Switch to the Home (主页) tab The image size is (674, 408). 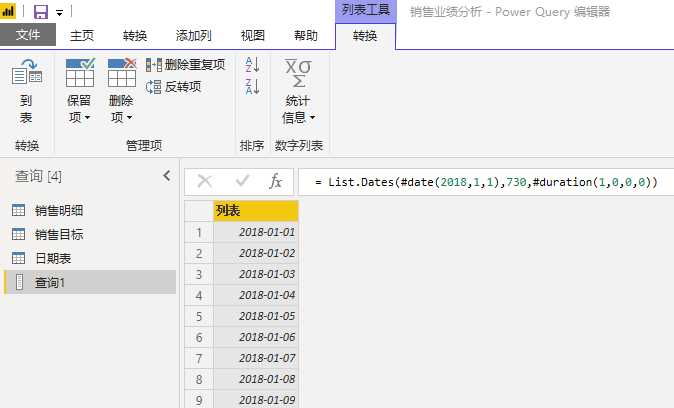point(82,36)
